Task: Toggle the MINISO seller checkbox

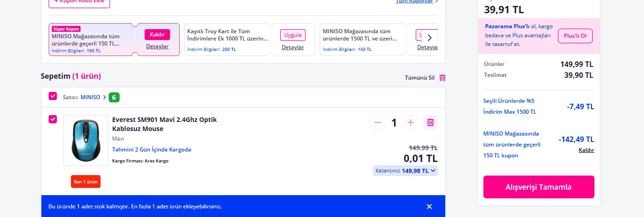Action: 53,96
